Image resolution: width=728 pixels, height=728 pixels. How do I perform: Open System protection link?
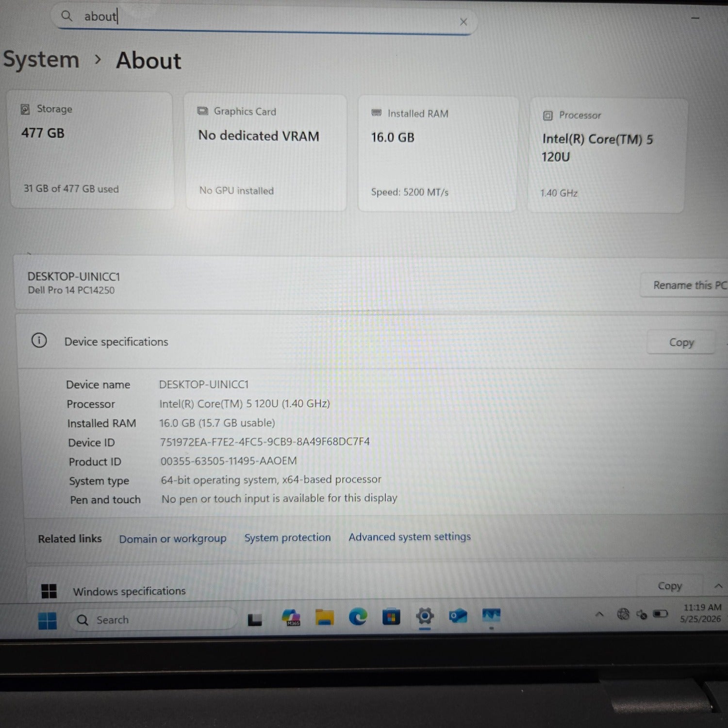tap(287, 538)
